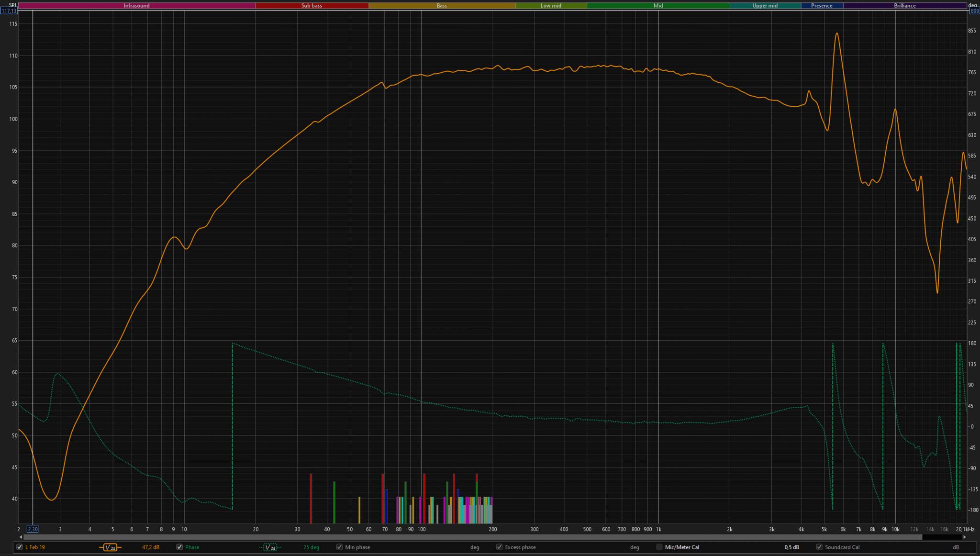Click the SPL axis title
980x556 pixels.
pyautogui.click(x=12, y=5)
